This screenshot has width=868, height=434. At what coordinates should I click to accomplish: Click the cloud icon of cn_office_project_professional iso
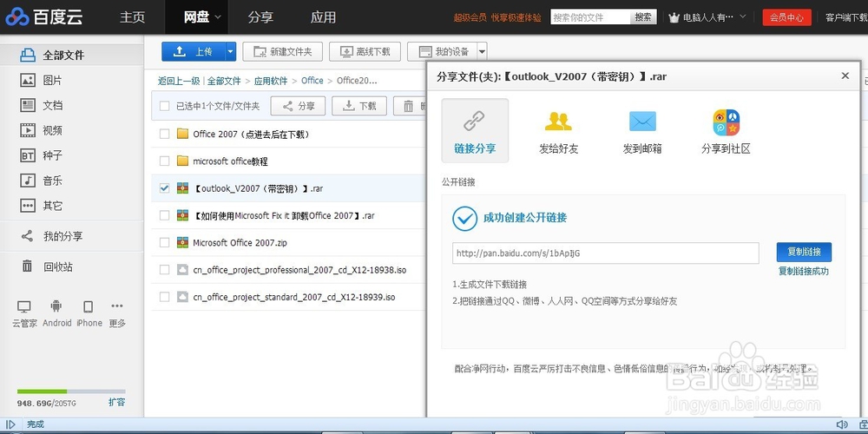182,270
